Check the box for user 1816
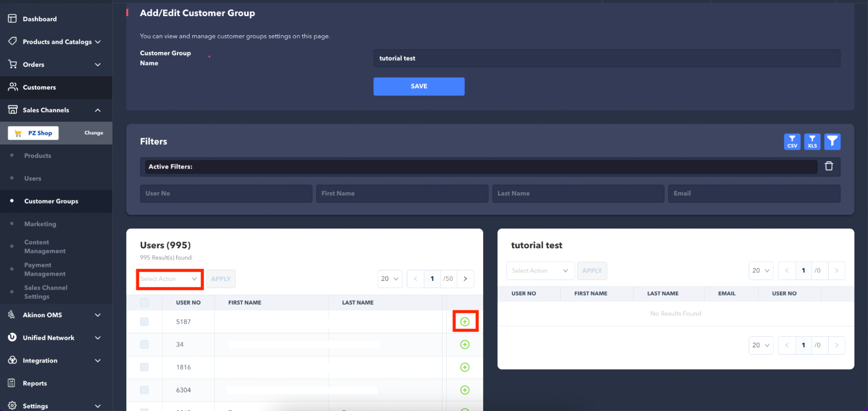 [x=145, y=367]
